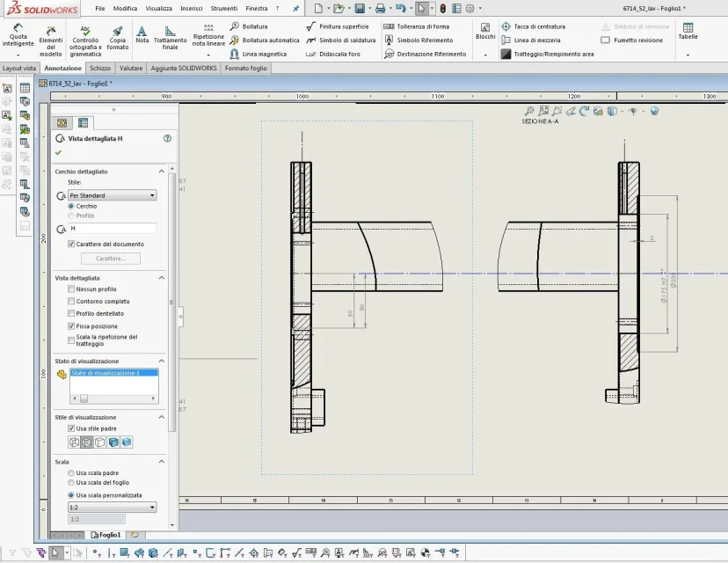Collapse the Cerchio dettagliato section
The height and width of the screenshot is (563, 728).
tap(162, 172)
